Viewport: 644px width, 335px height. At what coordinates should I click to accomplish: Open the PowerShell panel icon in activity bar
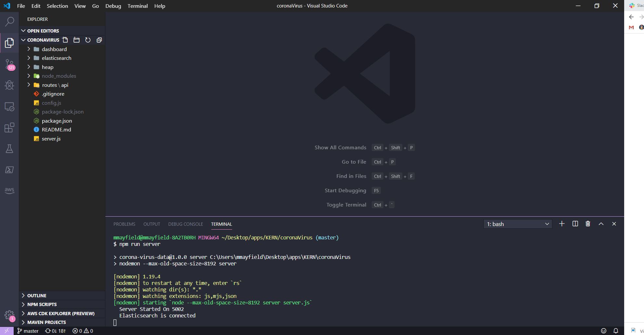click(9, 170)
